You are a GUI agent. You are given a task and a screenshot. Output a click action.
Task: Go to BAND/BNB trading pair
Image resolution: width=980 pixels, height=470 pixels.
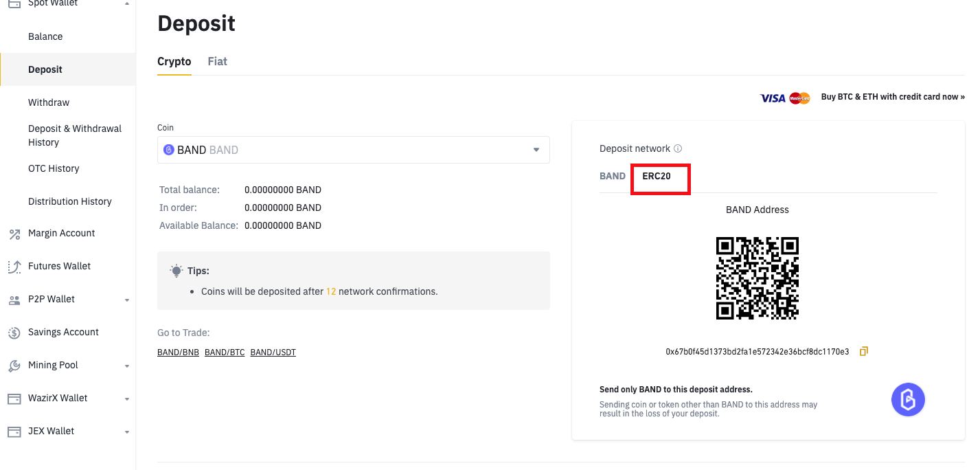(x=178, y=352)
